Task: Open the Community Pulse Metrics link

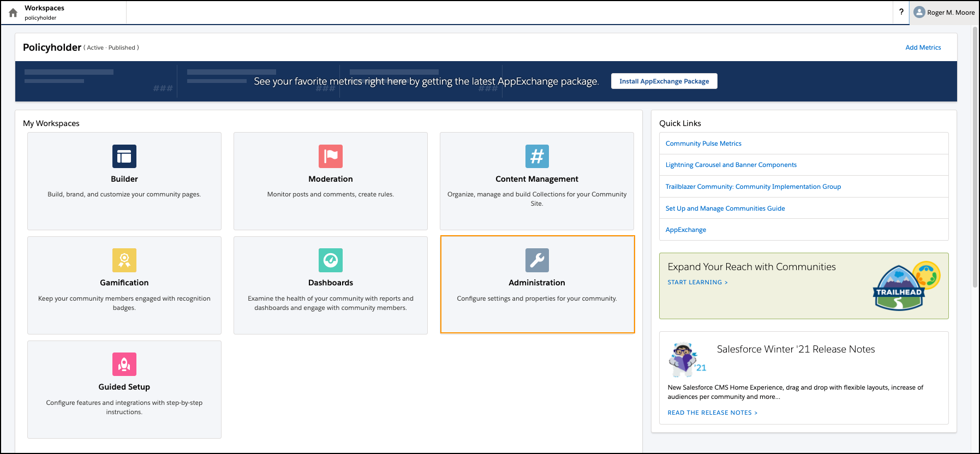Action: coord(703,144)
